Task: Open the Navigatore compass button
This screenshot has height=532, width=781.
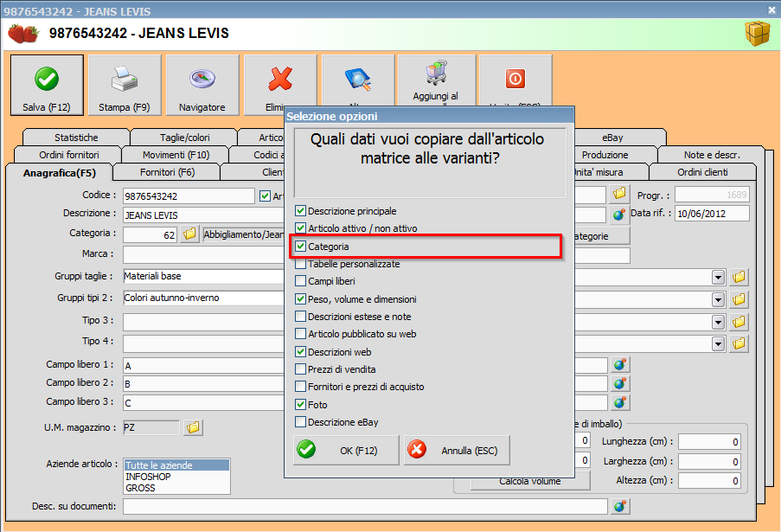Action: pos(202,85)
